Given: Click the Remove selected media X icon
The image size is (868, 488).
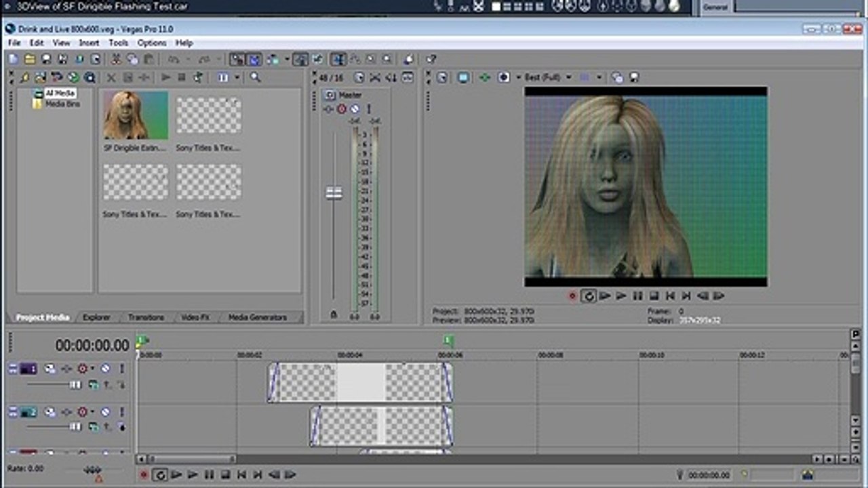Looking at the screenshot, I should [x=112, y=77].
